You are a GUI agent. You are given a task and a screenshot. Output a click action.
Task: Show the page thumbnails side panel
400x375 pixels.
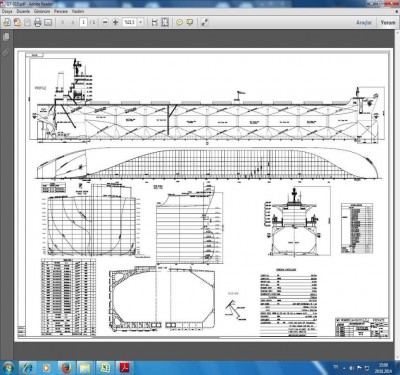pyautogui.click(x=6, y=36)
